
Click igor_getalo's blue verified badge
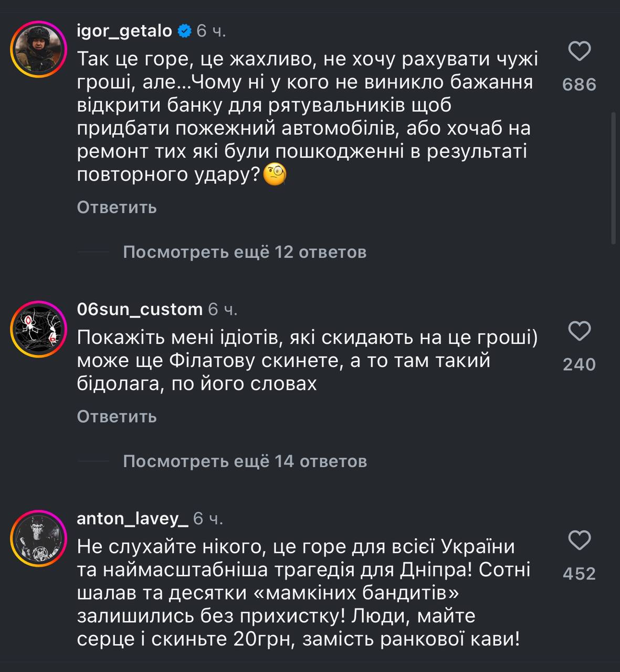point(184,31)
